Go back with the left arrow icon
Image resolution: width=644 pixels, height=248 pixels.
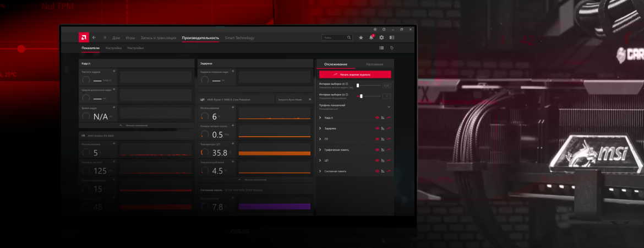click(x=94, y=37)
